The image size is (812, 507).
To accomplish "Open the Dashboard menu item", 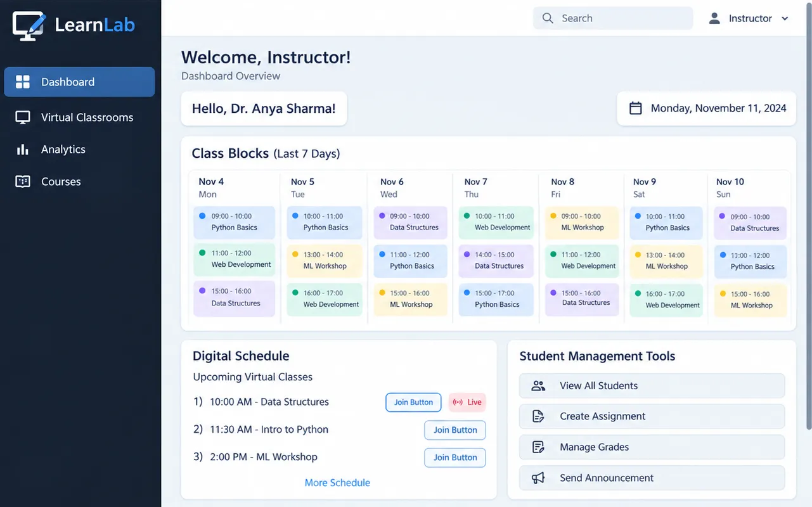I will 79,82.
